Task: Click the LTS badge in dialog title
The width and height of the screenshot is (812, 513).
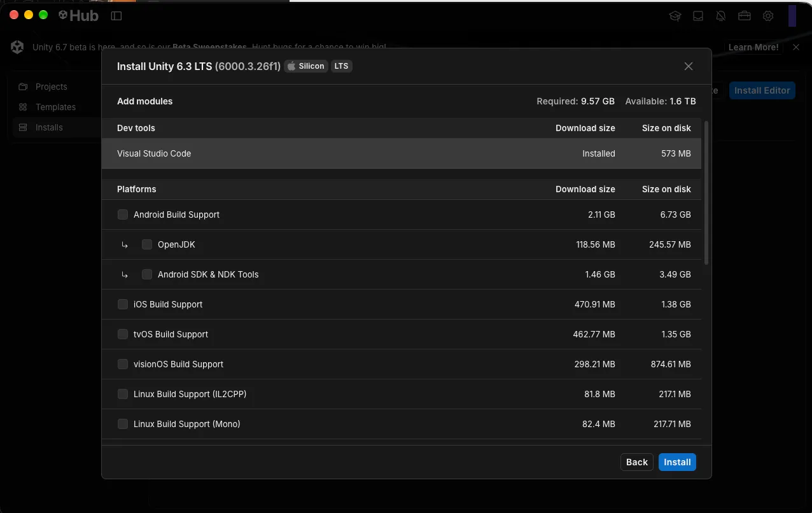Action: (x=342, y=66)
